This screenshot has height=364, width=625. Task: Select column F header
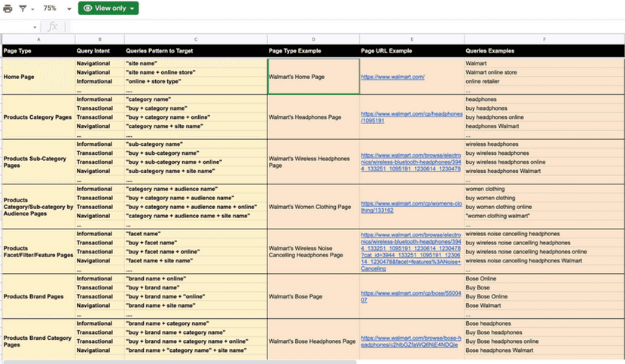click(544, 38)
